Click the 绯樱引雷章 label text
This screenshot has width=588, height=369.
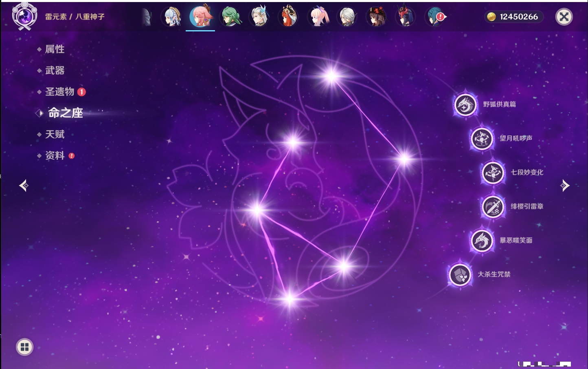[x=527, y=206]
